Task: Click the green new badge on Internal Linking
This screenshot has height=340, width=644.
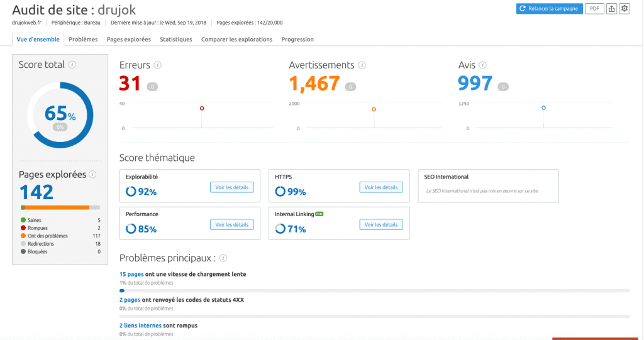Action: (x=319, y=214)
